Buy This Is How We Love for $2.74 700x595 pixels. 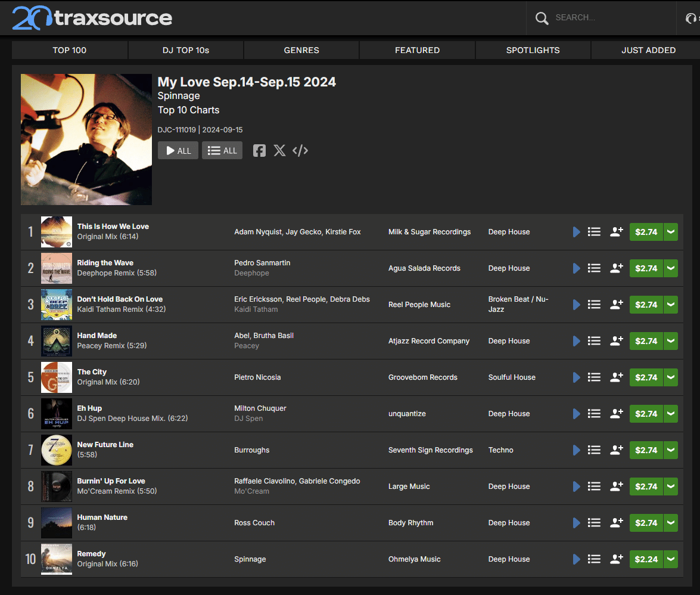tap(646, 232)
